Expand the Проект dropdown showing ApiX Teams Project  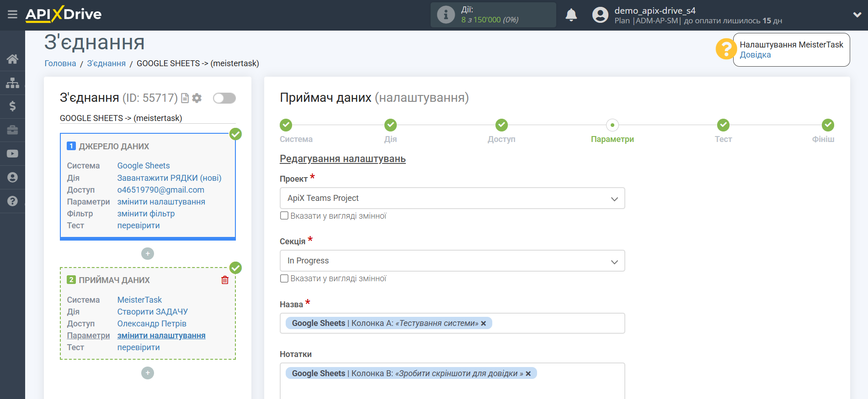click(x=452, y=198)
